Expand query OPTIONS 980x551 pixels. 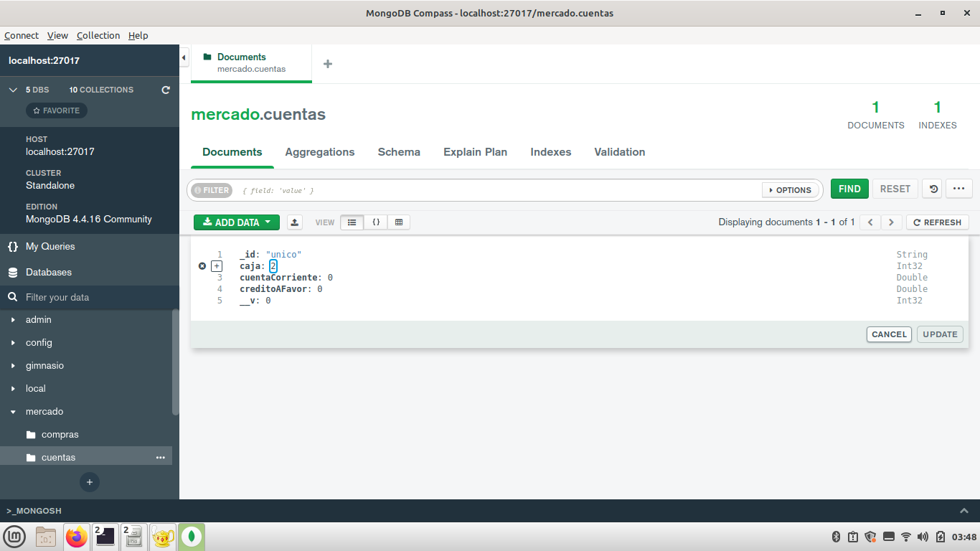(x=790, y=190)
